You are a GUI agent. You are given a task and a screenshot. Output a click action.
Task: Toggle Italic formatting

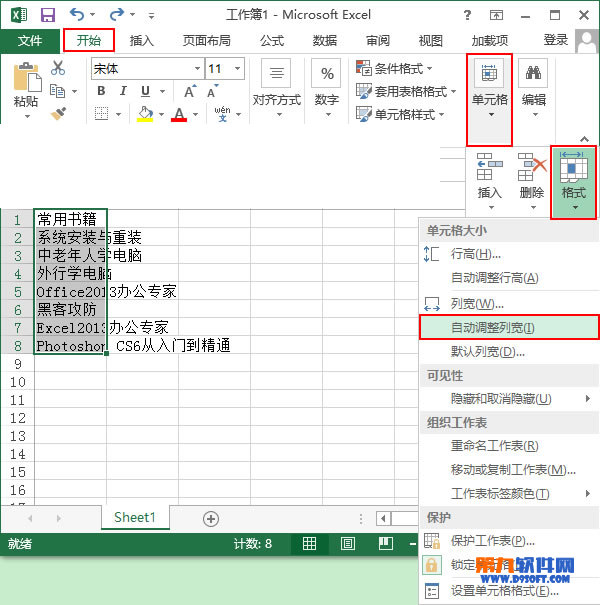123,91
